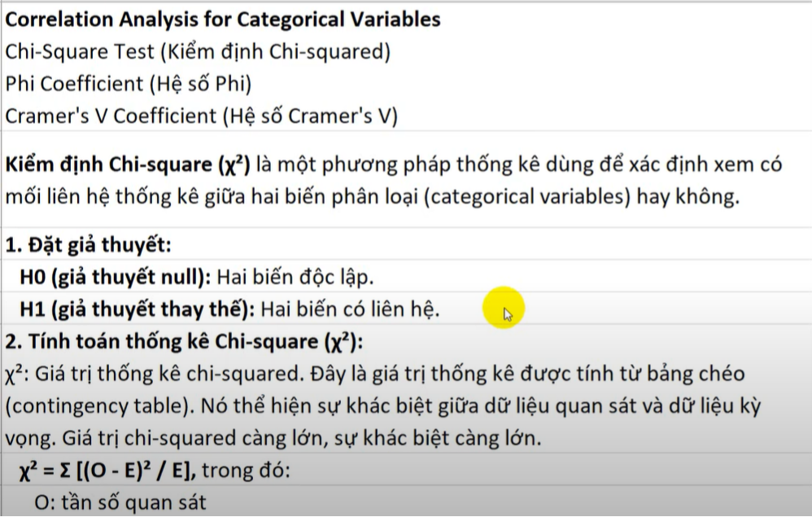Select the 'Correlation Analysis for Categorical Variables' heading cell

223,19
